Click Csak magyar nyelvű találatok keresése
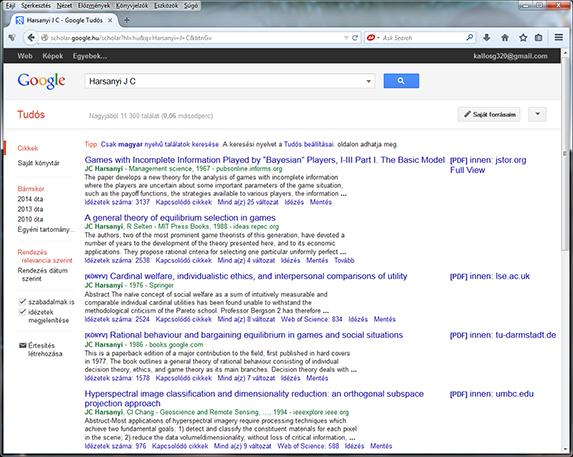The width and height of the screenshot is (573, 457). 160,144
